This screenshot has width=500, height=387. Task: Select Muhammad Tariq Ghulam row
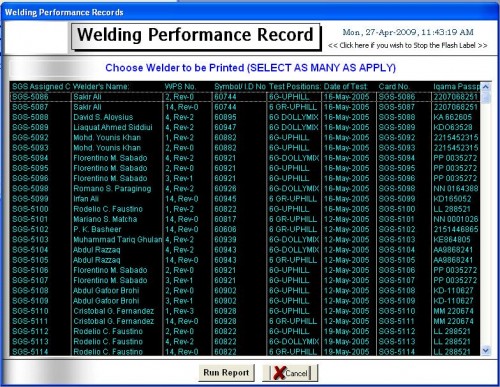pyautogui.click(x=245, y=240)
